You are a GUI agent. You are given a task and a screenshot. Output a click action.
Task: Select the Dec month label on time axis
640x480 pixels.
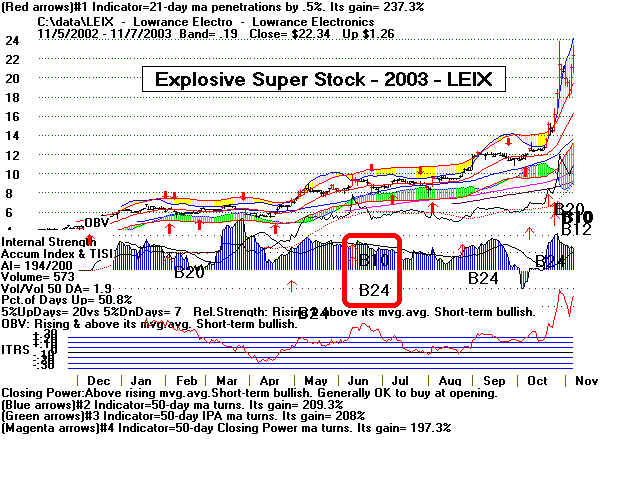click(x=99, y=381)
